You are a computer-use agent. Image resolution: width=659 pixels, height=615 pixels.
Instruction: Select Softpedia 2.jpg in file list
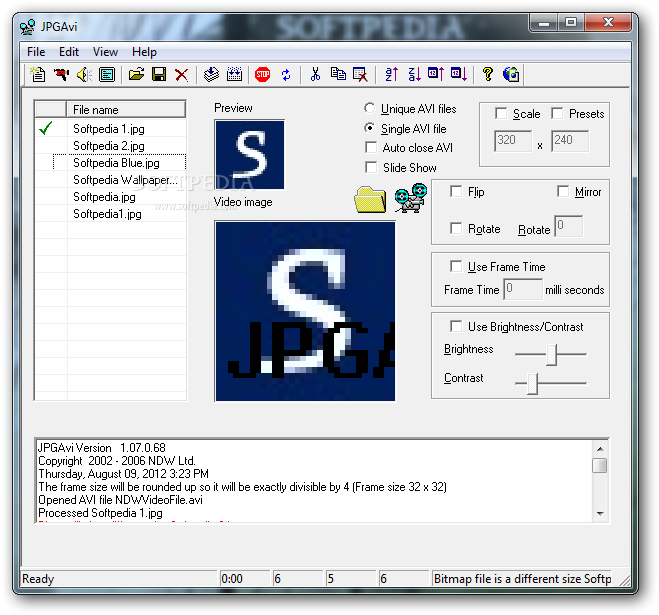(x=111, y=146)
